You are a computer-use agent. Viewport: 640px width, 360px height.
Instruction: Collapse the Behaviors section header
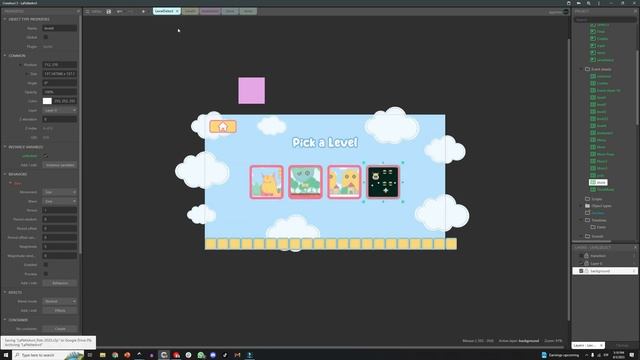coord(5,174)
